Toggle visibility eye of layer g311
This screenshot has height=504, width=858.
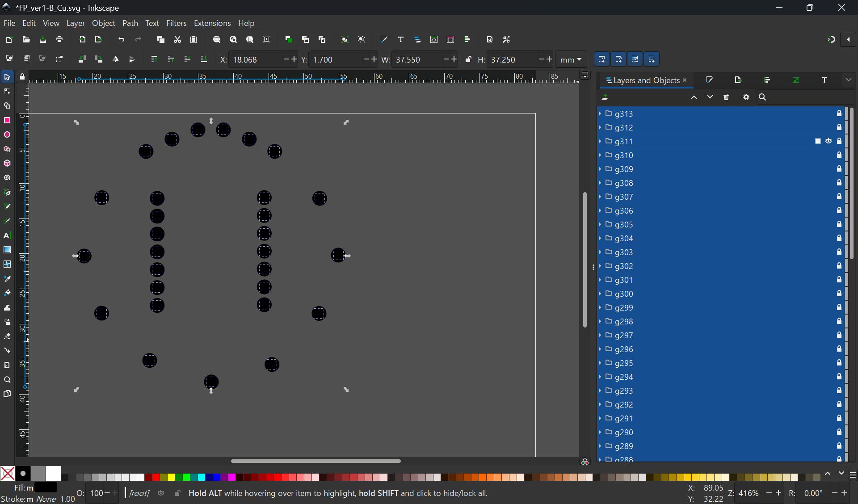829,141
